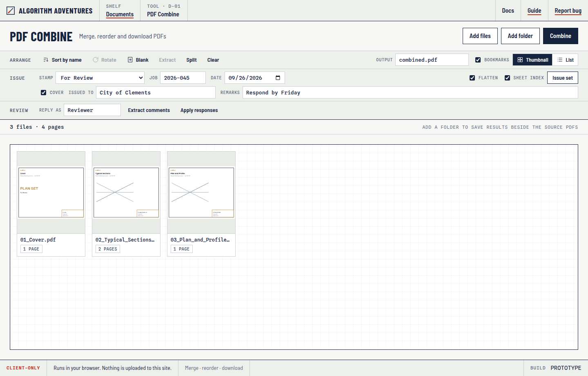Click the PROTOTYPE build label

click(x=566, y=368)
